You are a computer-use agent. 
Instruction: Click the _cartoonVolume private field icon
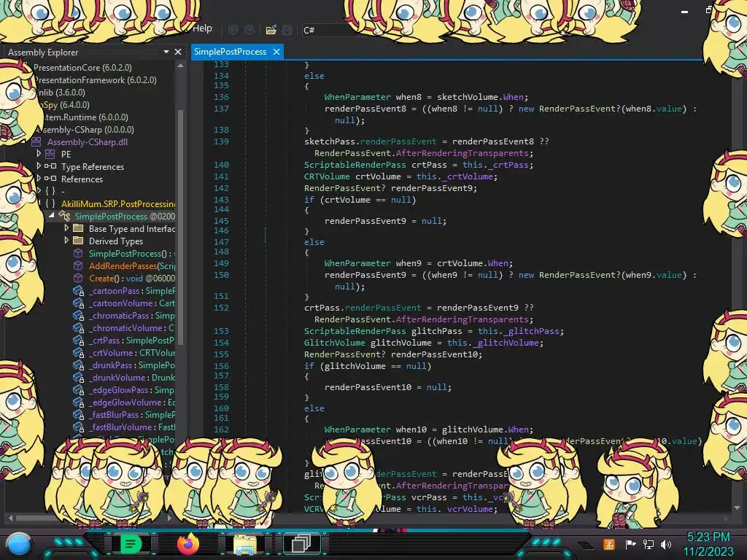click(78, 303)
